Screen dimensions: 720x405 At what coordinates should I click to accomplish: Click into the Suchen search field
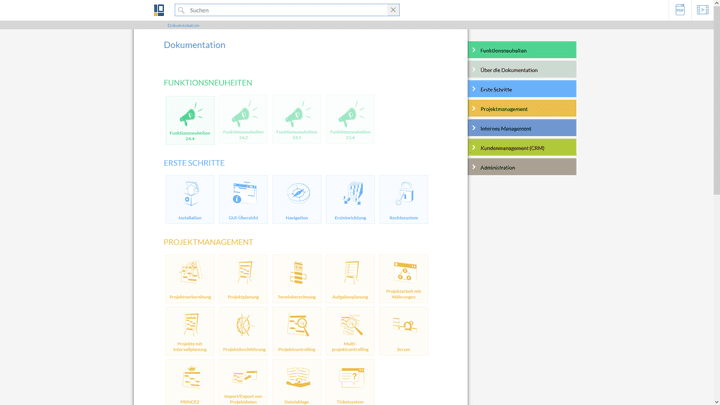285,10
